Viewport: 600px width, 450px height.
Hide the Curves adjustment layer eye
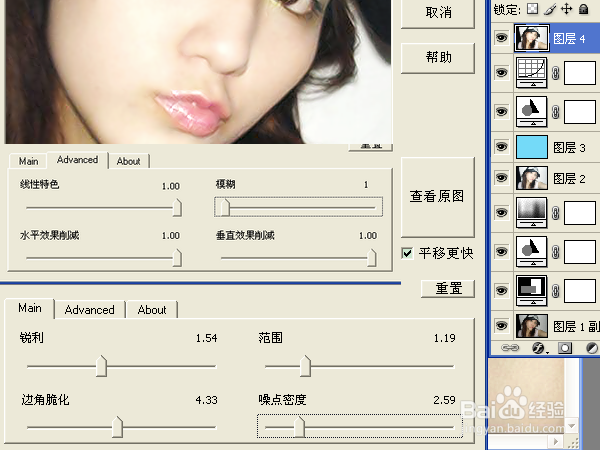point(502,72)
